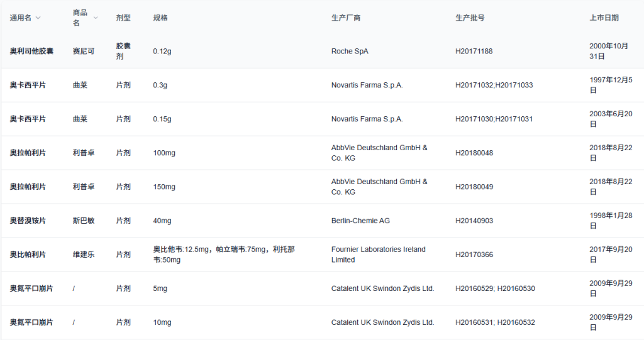Viewport: 644px width, 340px height.
Task: Click the 奥比帕利片 drug name
Action: point(28,255)
